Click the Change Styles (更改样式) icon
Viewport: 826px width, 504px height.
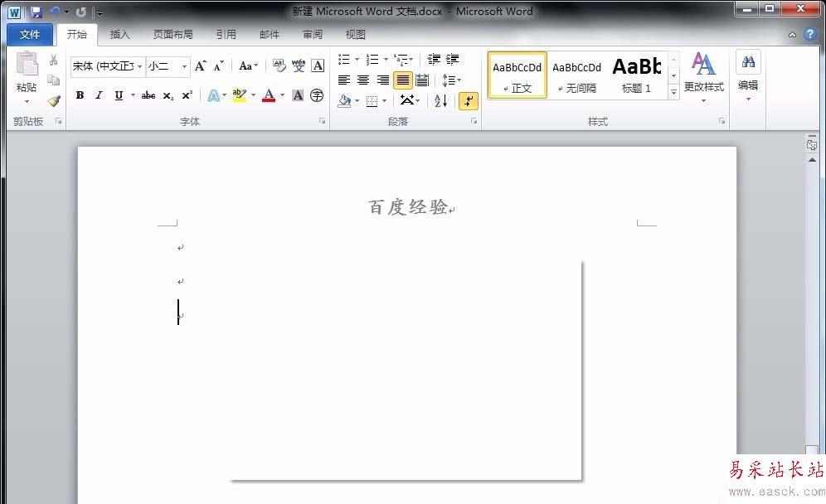coord(703,64)
